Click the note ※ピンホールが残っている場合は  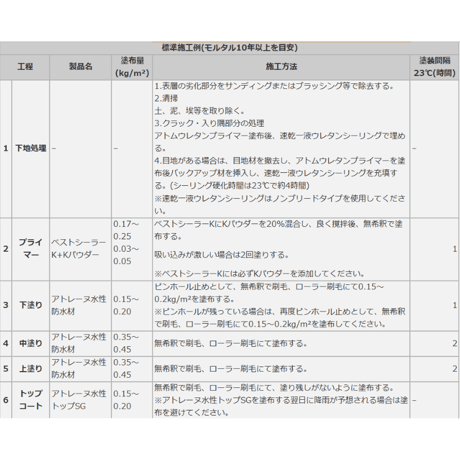(x=279, y=318)
